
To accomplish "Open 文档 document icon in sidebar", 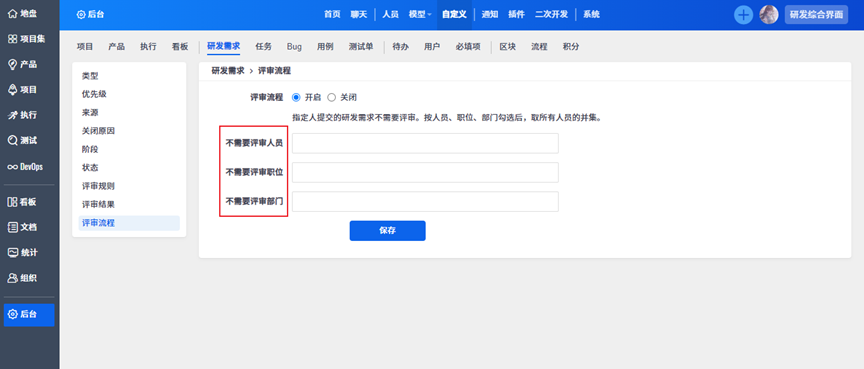I will click(x=12, y=227).
